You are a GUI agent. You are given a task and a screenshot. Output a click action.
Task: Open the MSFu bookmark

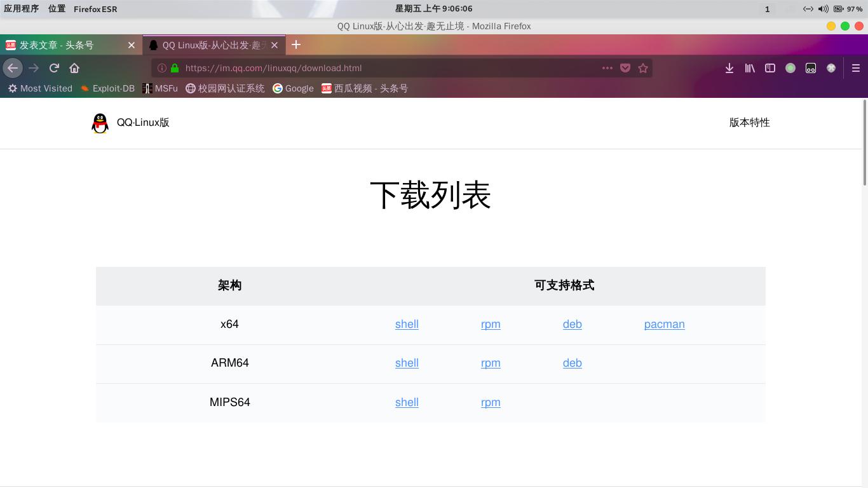(x=160, y=88)
